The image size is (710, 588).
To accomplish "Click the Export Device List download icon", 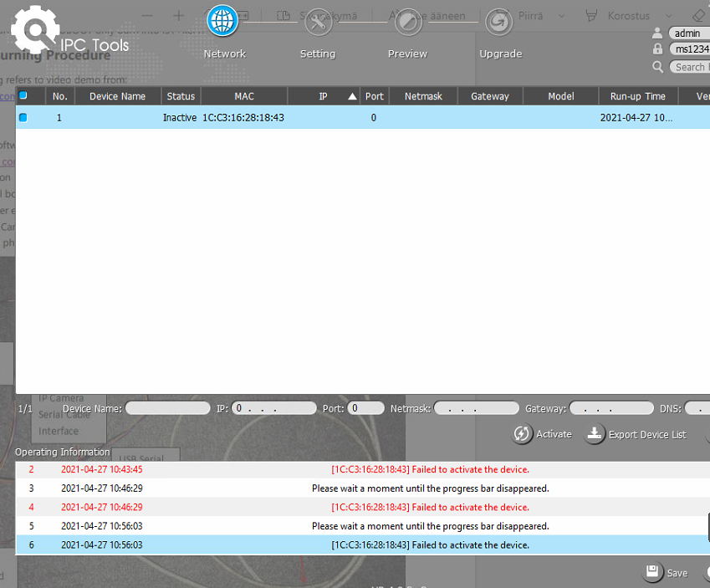I will click(595, 434).
